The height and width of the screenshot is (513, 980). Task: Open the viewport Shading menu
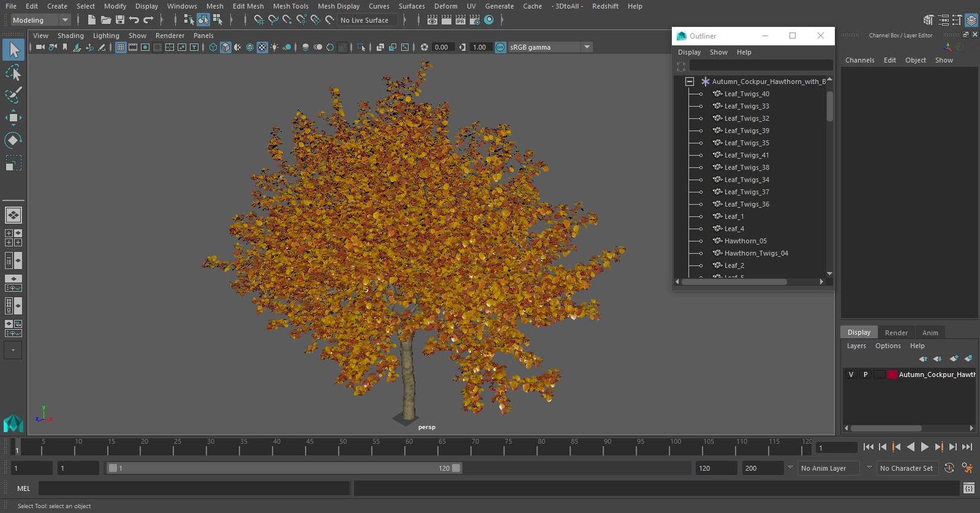[70, 36]
